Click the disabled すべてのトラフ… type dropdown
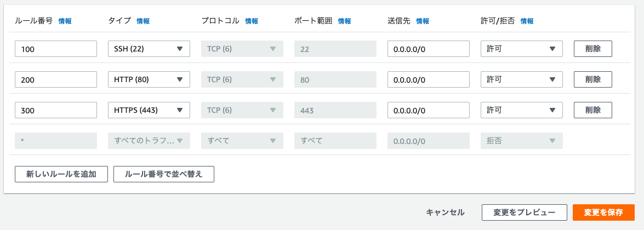This screenshot has height=230, width=644. coord(149,140)
